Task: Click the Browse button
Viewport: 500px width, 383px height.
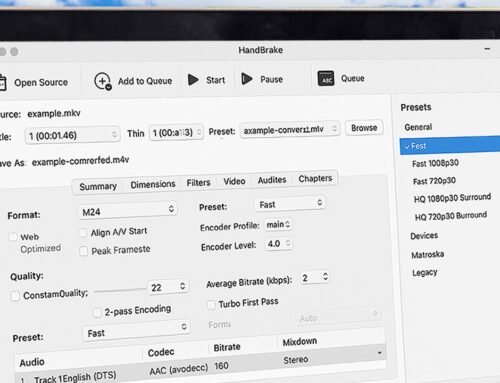Action: (364, 128)
